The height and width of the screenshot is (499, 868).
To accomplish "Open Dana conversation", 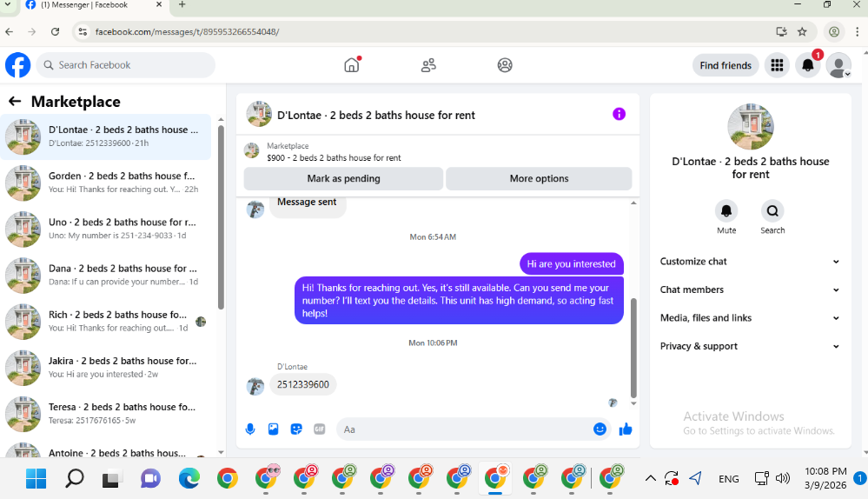I will click(x=106, y=276).
